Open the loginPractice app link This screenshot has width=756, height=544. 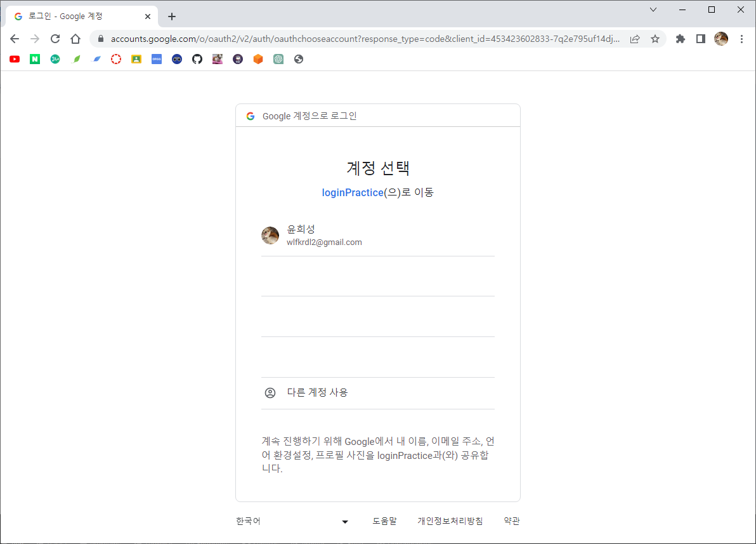point(353,192)
